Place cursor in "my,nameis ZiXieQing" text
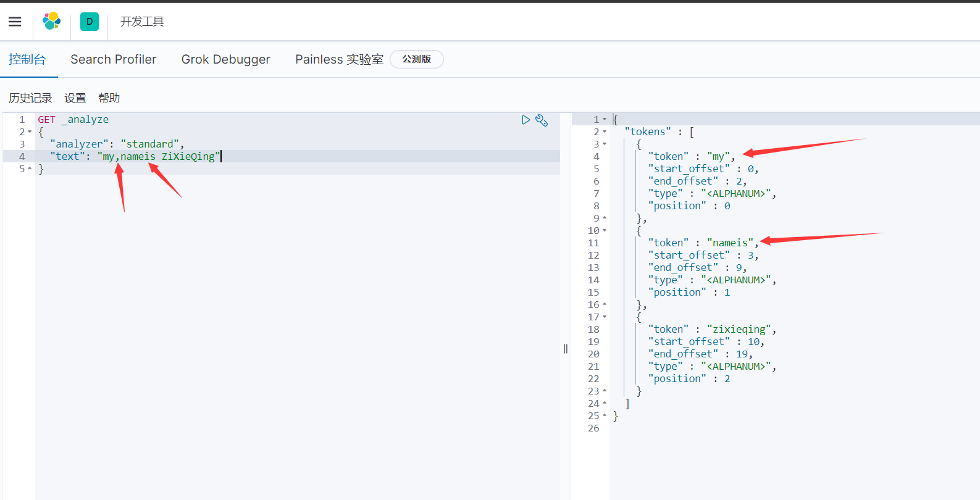980x500 pixels. click(159, 157)
